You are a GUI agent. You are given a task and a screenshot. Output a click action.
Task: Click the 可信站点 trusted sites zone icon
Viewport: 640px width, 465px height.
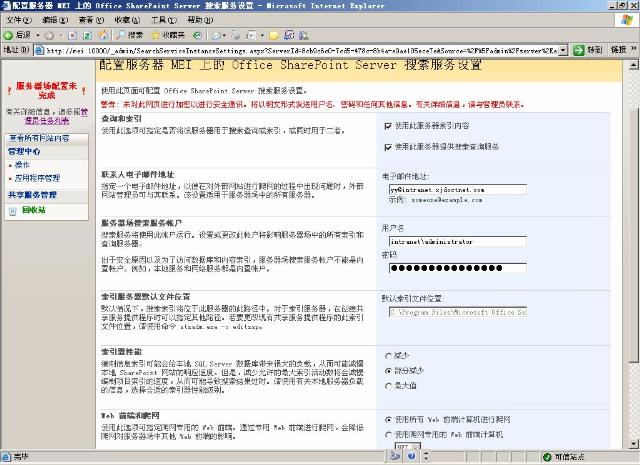pos(547,456)
